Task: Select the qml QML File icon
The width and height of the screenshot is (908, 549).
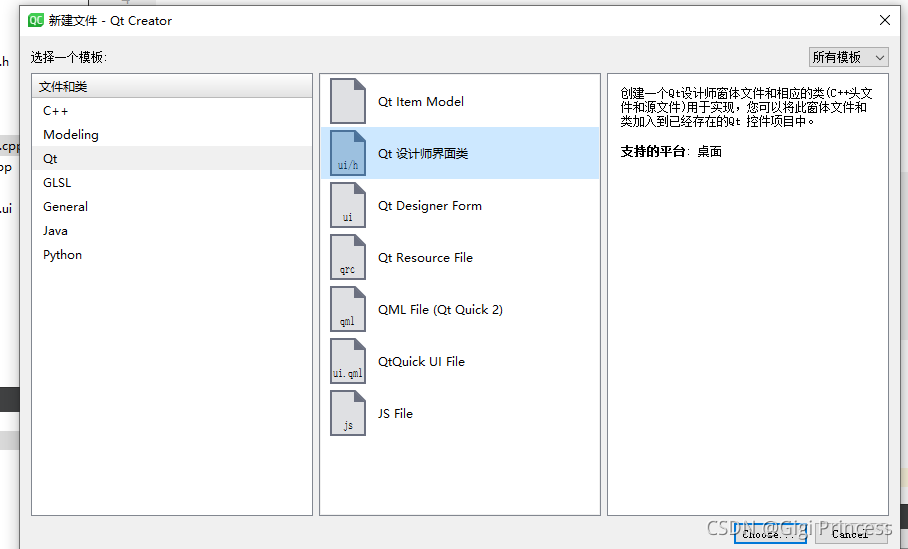Action: click(x=348, y=309)
